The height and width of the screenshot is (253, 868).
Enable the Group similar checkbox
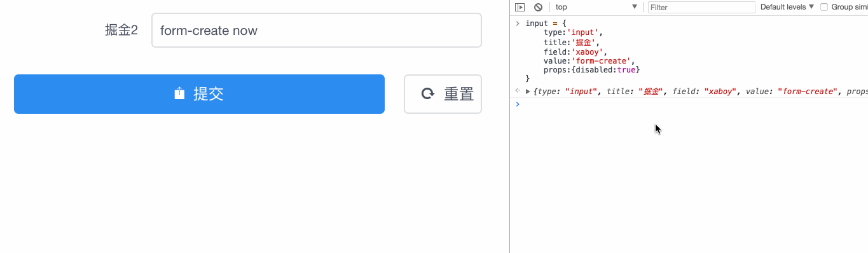pyautogui.click(x=824, y=7)
